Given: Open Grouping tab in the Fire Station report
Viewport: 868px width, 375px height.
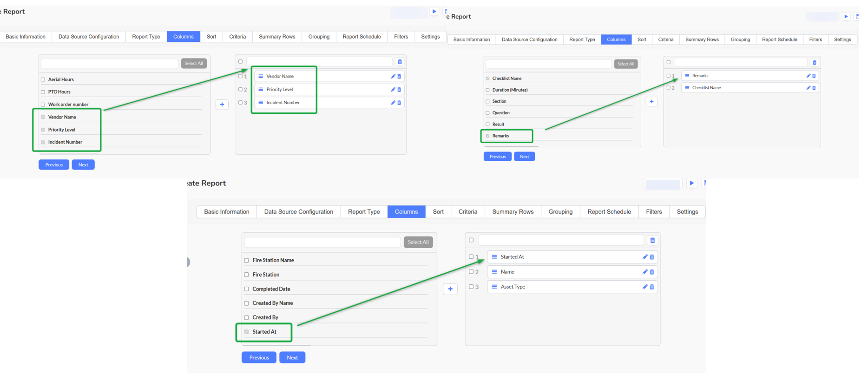Looking at the screenshot, I should tap(560, 212).
